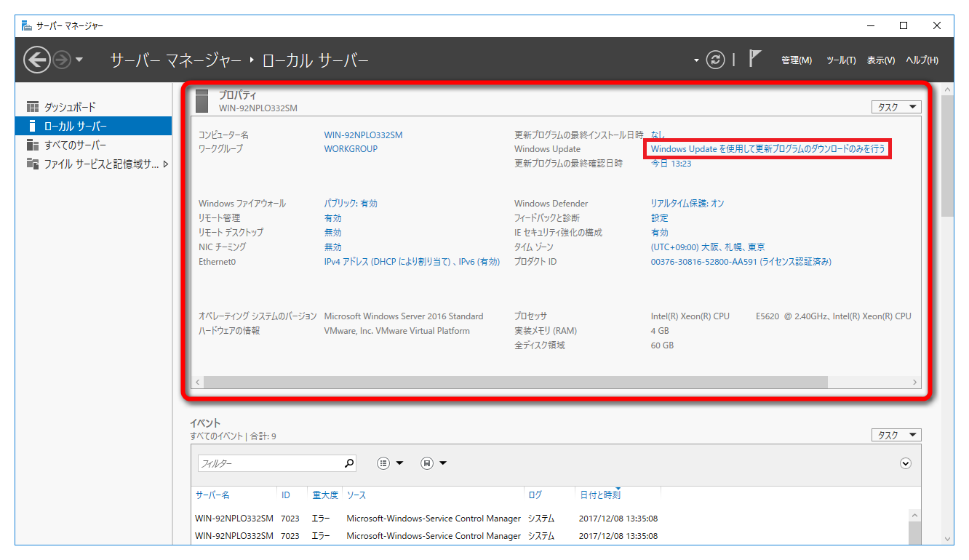
Task: Click the main window vertical scrollbar thumb
Action: (947, 156)
